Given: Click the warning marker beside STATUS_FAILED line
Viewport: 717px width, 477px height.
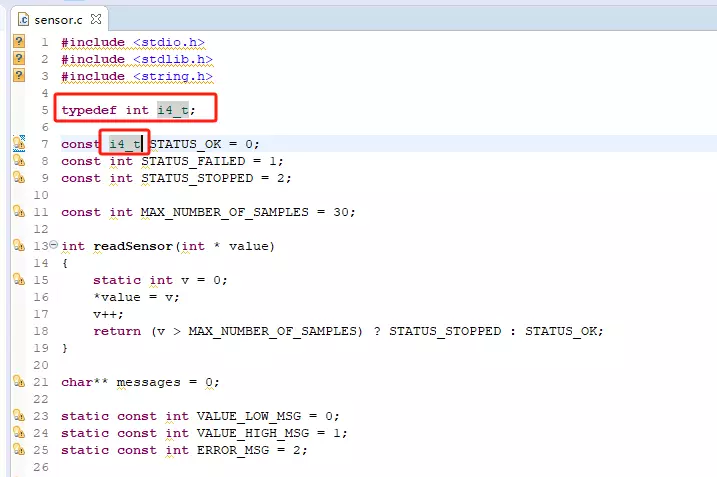Looking at the screenshot, I should (x=18, y=161).
